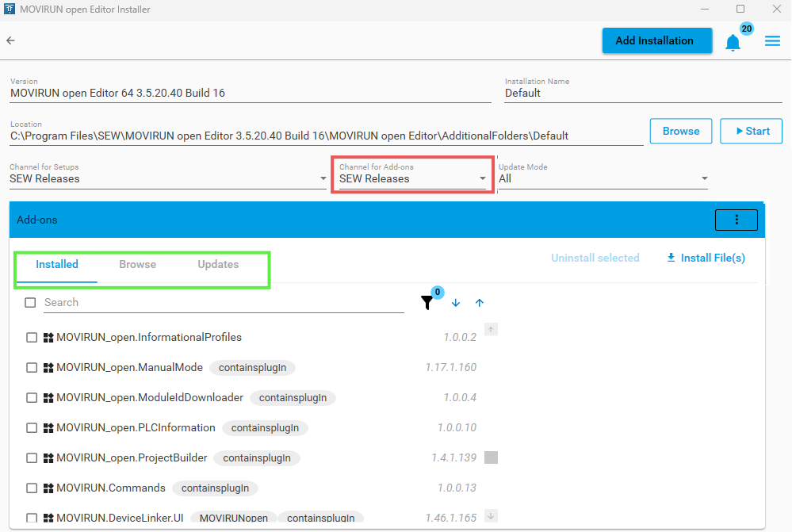Click the Add Installation button
792x532 pixels.
[654, 41]
